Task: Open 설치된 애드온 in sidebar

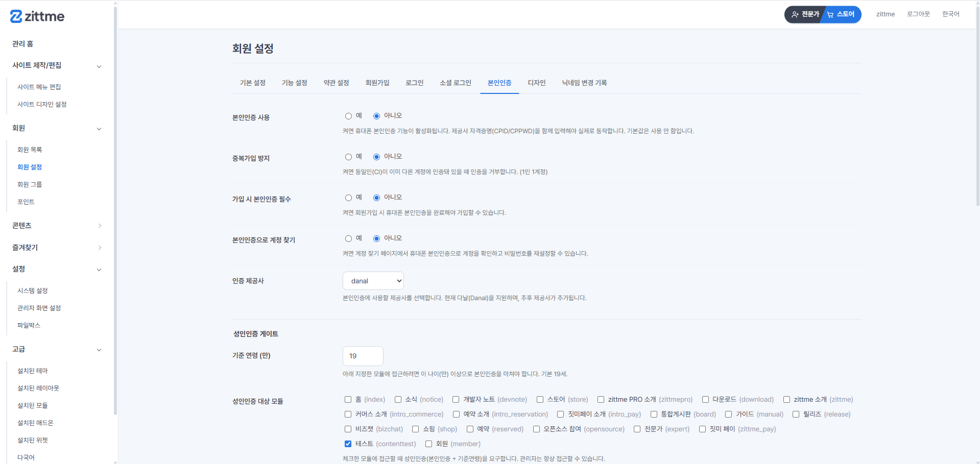Action: [35, 423]
